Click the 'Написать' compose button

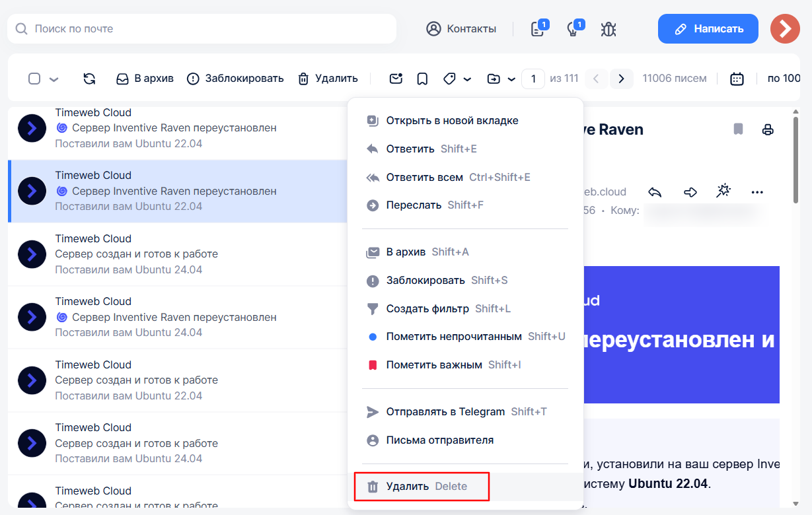pyautogui.click(x=708, y=29)
